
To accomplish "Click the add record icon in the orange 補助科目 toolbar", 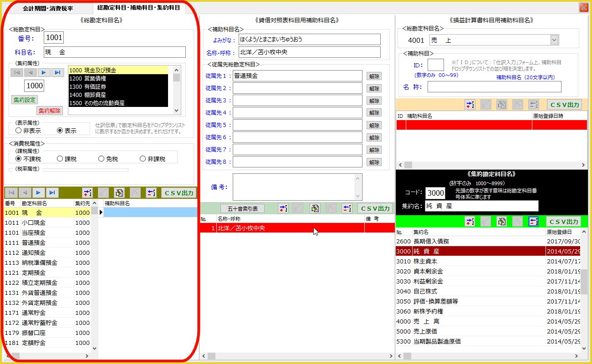I will [x=470, y=105].
